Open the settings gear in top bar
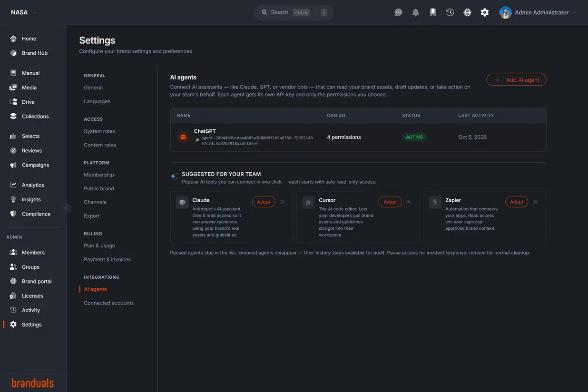 [x=485, y=12]
